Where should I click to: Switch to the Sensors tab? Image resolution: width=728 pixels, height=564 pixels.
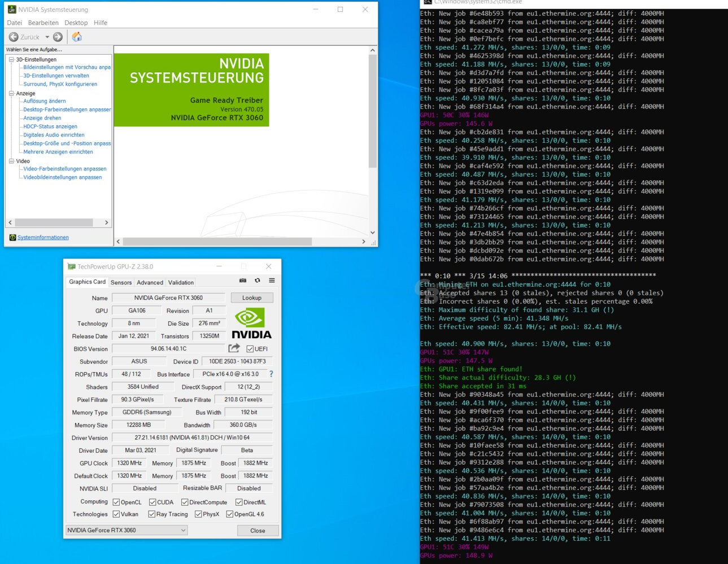tap(121, 282)
